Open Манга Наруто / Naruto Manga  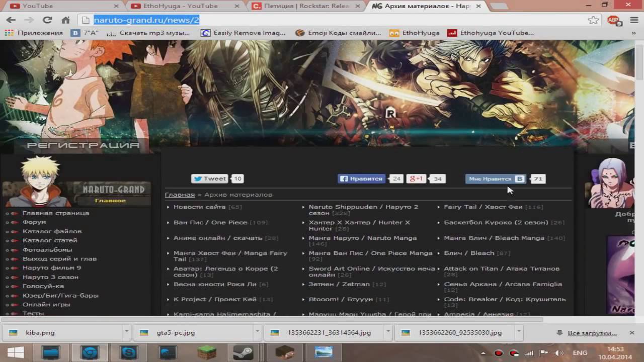coord(363,238)
